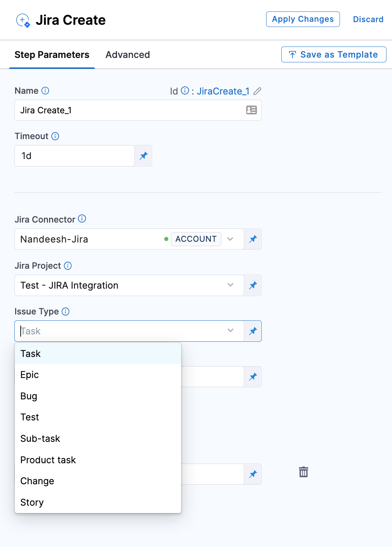Click the Apply Changes button

pos(303,19)
